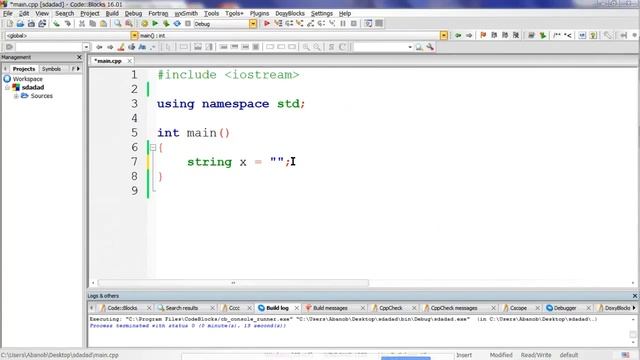Click the Paste clipboard icon
The width and height of the screenshot is (640, 360).
[103, 24]
